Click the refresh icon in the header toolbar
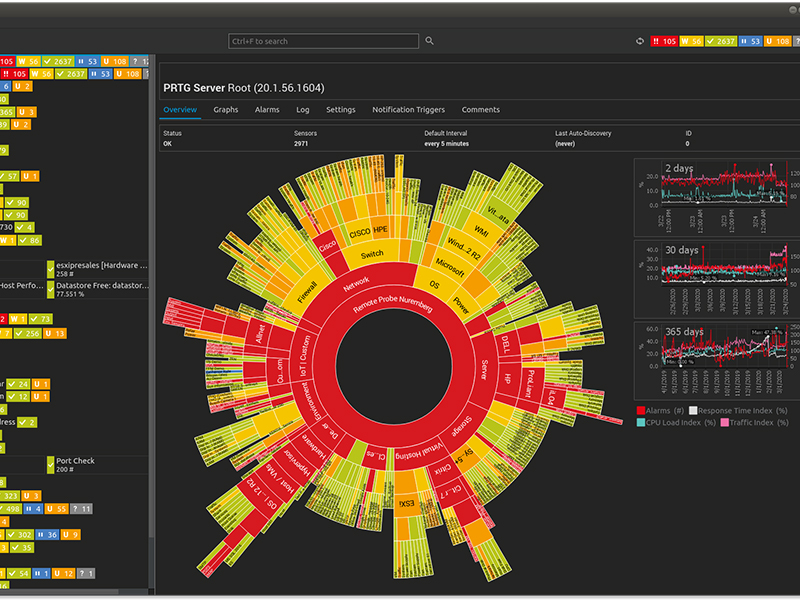The width and height of the screenshot is (800, 600). pyautogui.click(x=640, y=41)
